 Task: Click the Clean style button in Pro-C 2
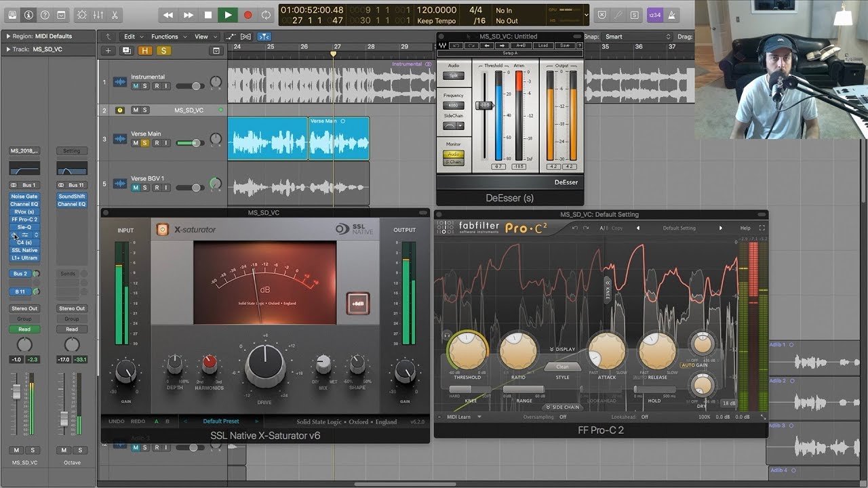563,367
